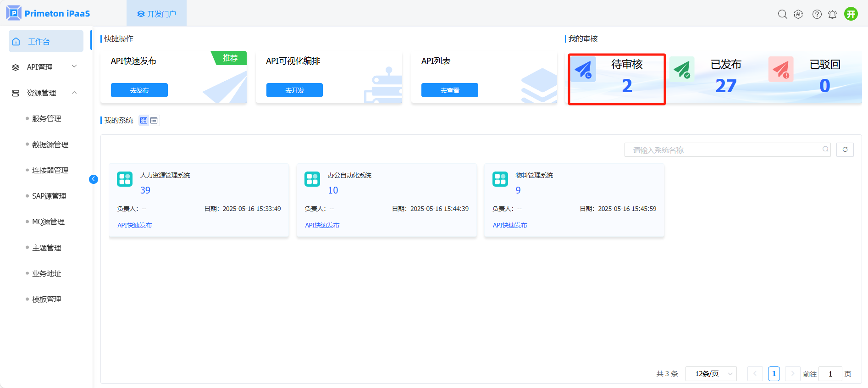This screenshot has height=388, width=868.
Task: Open the notification bell
Action: click(832, 14)
